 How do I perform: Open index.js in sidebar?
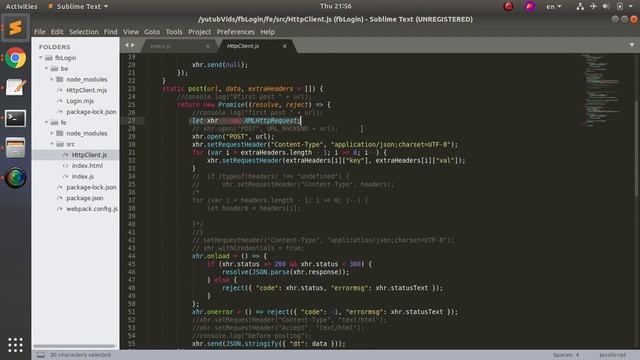point(83,176)
